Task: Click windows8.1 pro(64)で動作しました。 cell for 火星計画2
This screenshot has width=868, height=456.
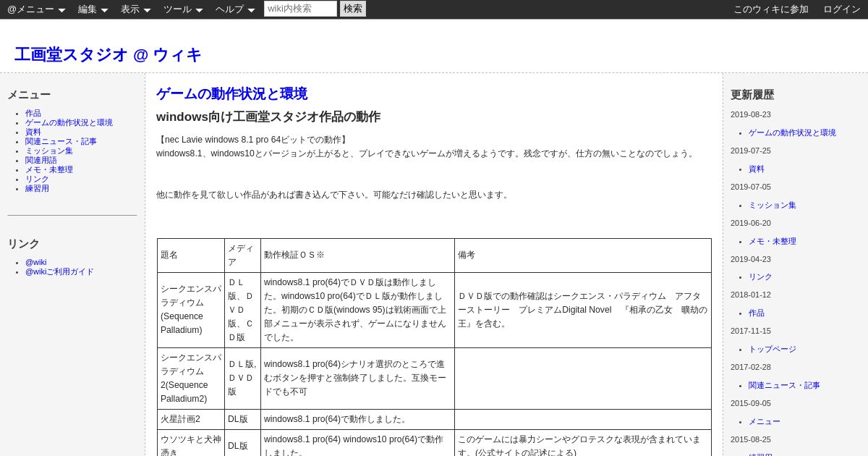Action: coord(357,419)
